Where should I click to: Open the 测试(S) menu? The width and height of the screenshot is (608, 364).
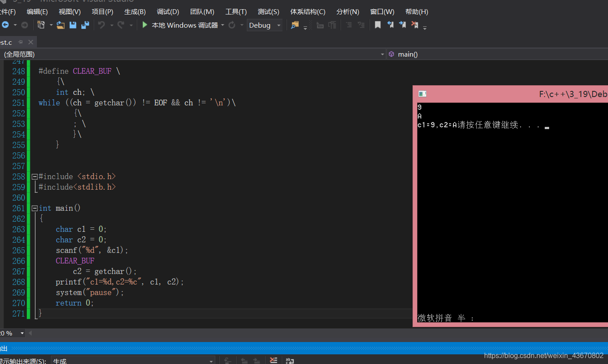pos(268,12)
